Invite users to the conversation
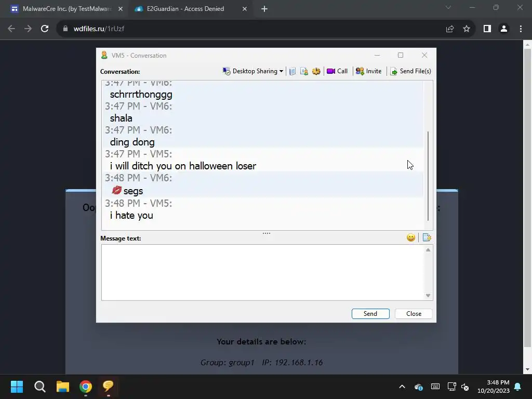The width and height of the screenshot is (532, 399). point(368,71)
